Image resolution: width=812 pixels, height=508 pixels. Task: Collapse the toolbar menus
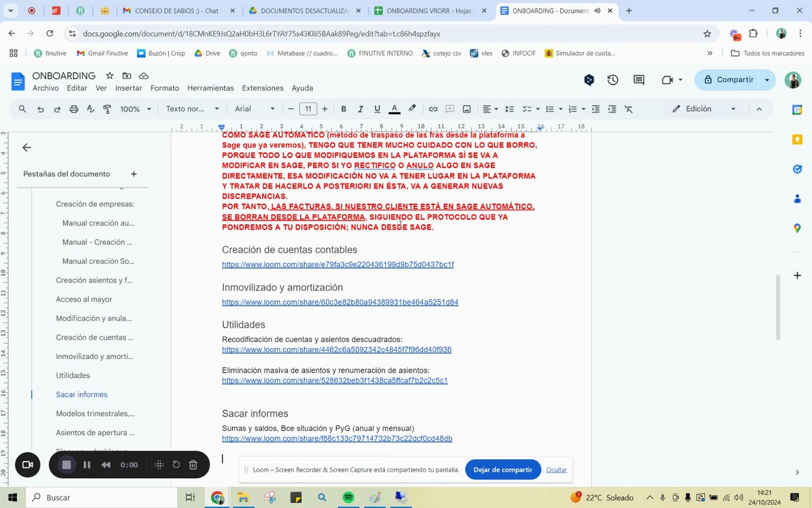click(759, 109)
